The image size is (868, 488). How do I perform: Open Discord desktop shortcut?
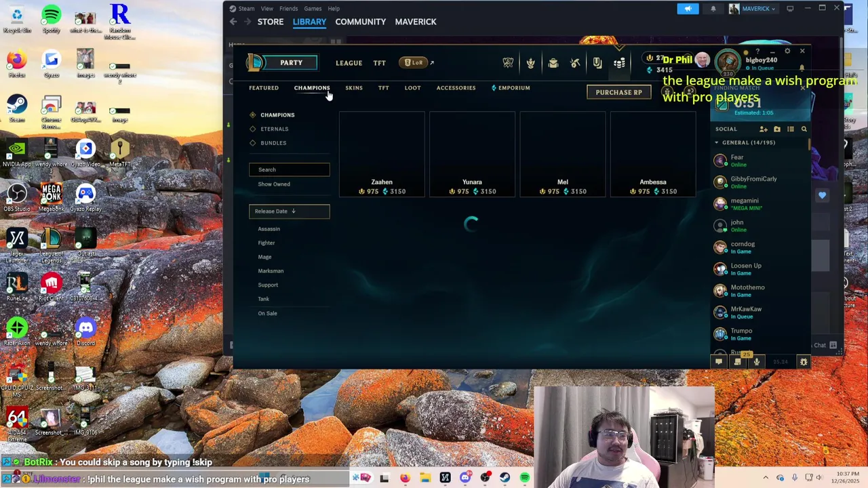(x=85, y=332)
